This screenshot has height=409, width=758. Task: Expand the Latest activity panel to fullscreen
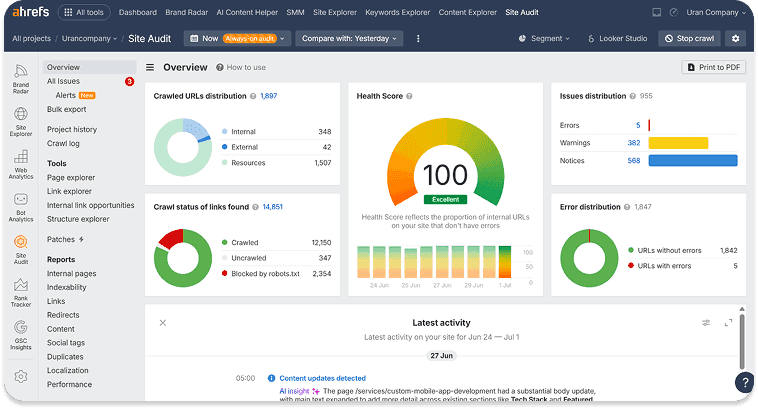click(728, 323)
